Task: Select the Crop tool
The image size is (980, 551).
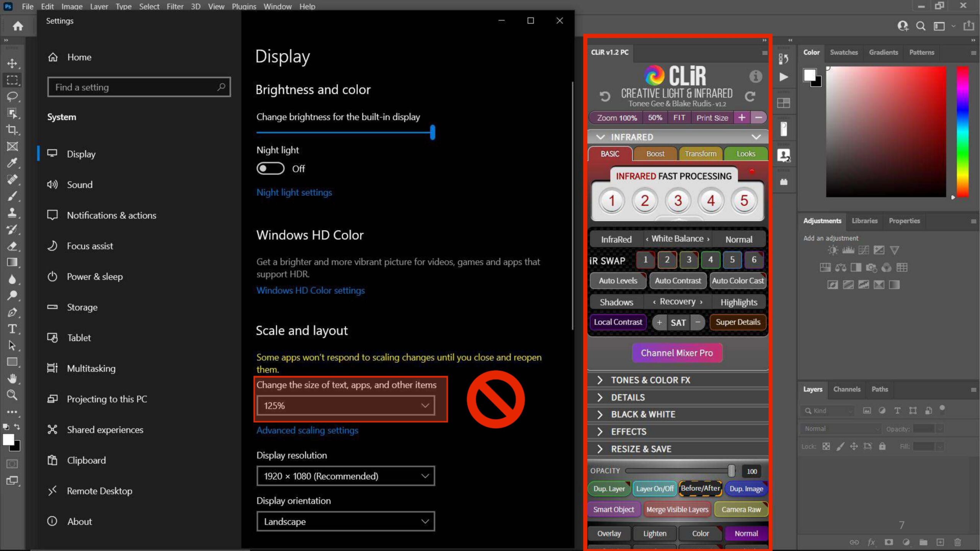Action: 12,130
